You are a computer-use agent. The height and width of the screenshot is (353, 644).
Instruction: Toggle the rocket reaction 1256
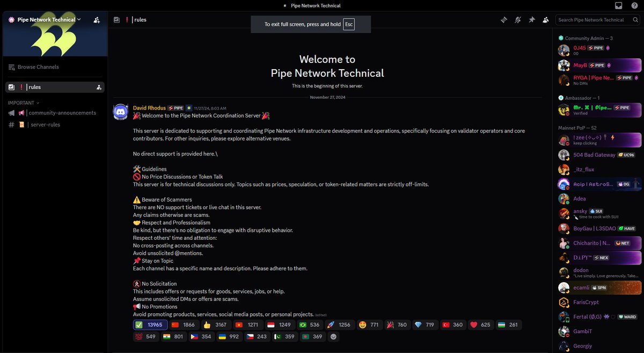pyautogui.click(x=339, y=325)
